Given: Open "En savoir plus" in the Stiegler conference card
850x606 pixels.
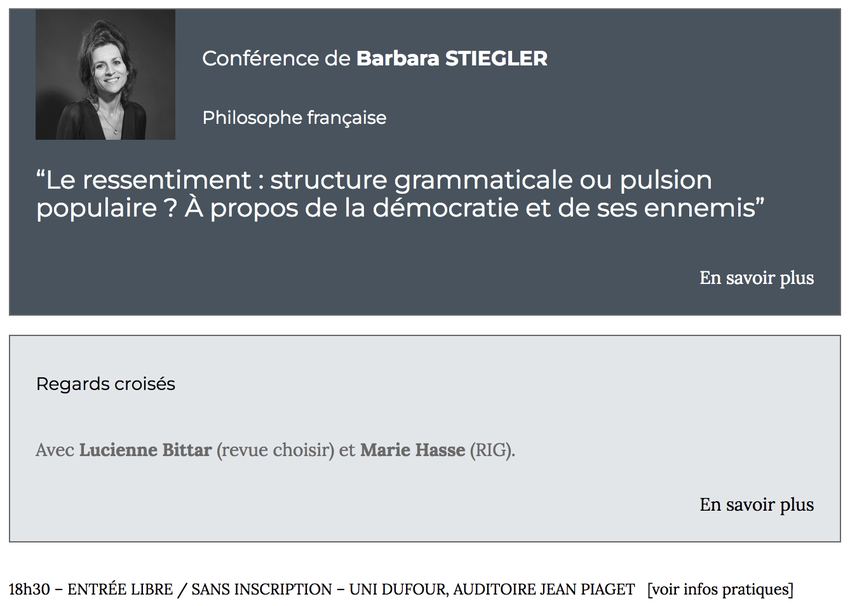Looking at the screenshot, I should (x=756, y=278).
